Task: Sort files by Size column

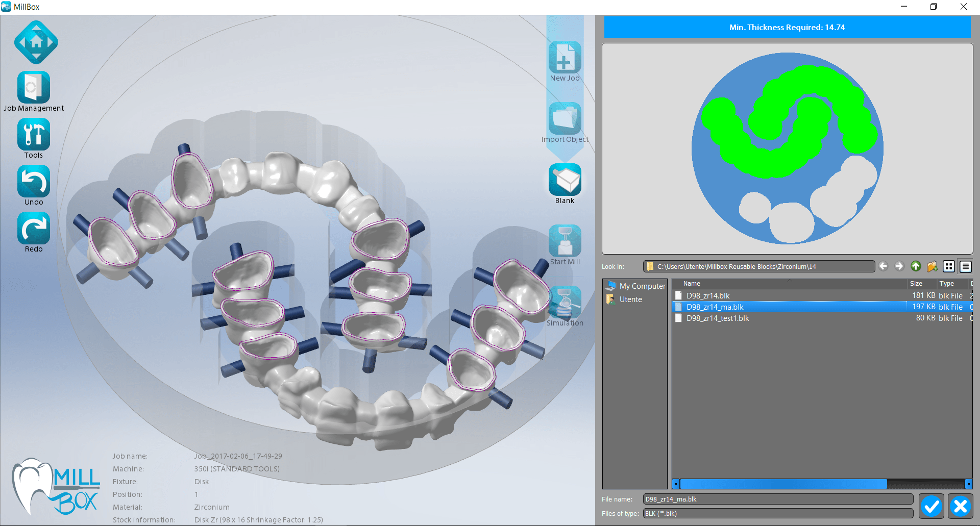Action: [921, 284]
